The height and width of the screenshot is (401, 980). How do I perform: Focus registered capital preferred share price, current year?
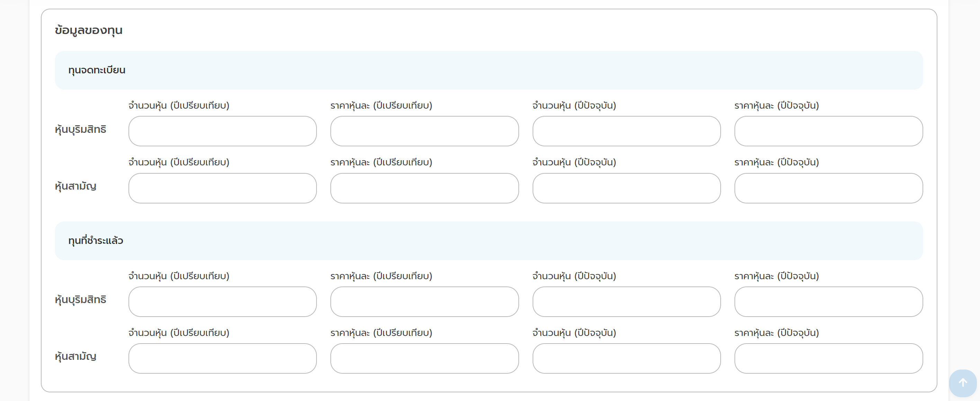coord(829,131)
